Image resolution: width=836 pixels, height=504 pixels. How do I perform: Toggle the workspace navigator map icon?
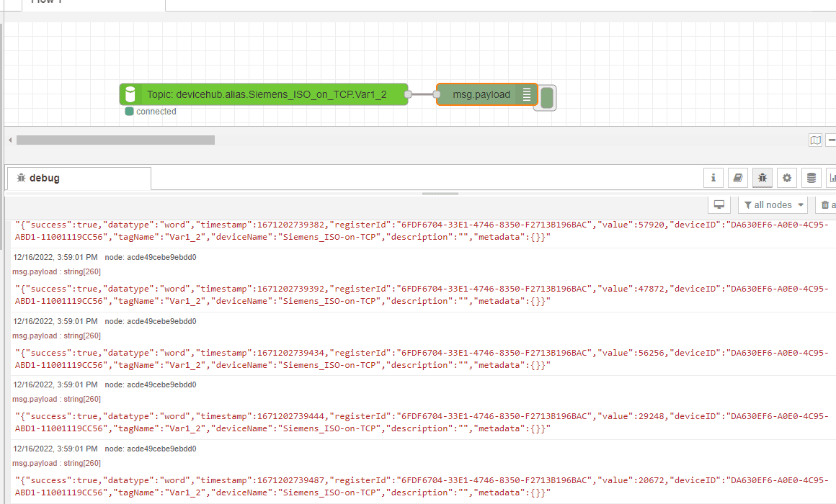[x=815, y=140]
